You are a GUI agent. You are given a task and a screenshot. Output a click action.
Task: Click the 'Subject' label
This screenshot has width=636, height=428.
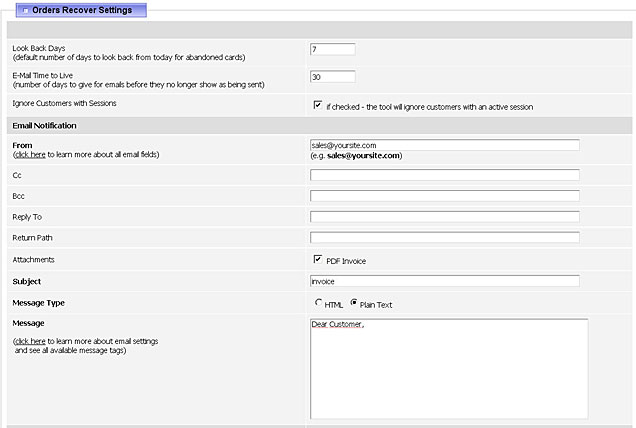(x=26, y=282)
